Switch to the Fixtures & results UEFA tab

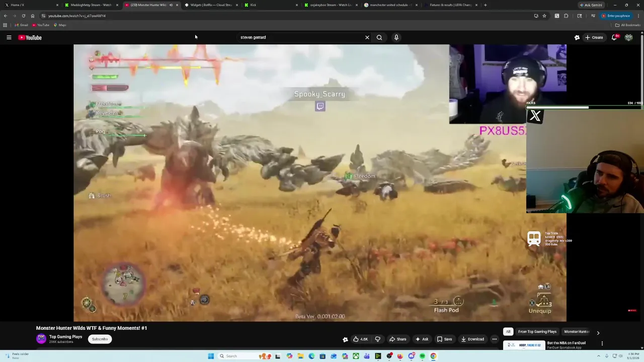[451, 5]
